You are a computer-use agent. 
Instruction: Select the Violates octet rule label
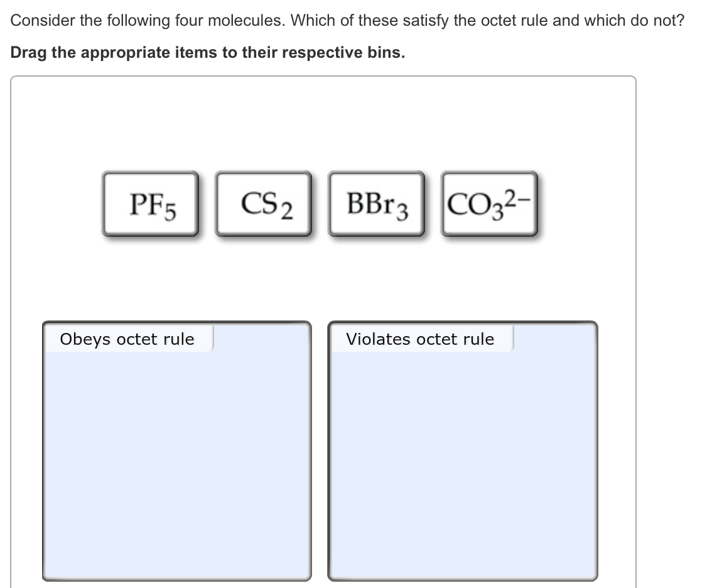click(x=421, y=339)
